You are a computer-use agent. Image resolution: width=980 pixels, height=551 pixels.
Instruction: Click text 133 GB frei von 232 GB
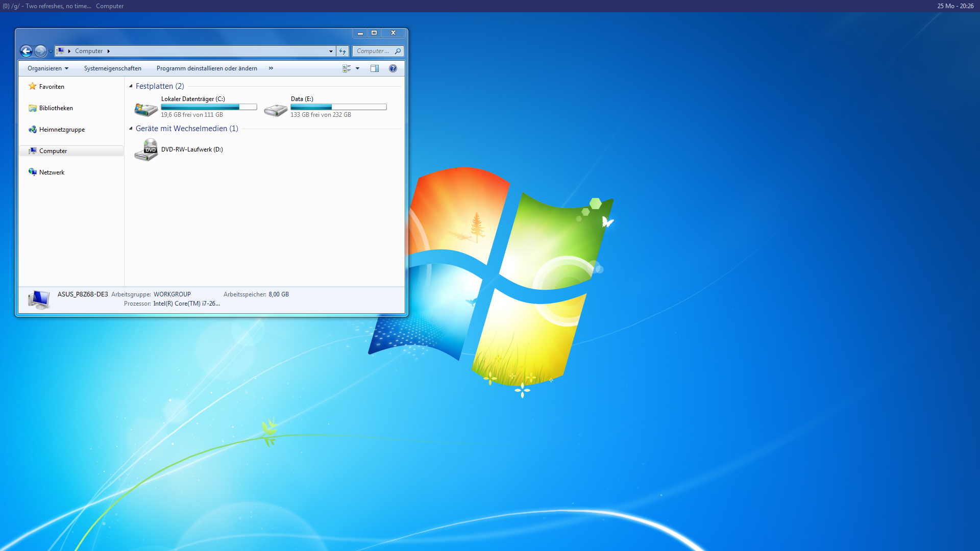[321, 115]
